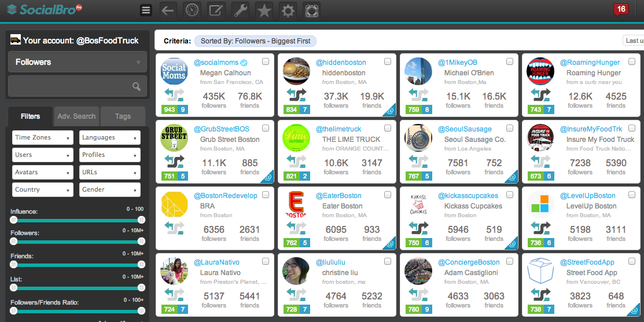Click the @ corner badge on EaterBoston card
Image resolution: width=644 pixels, height=322 pixels.
click(x=391, y=244)
